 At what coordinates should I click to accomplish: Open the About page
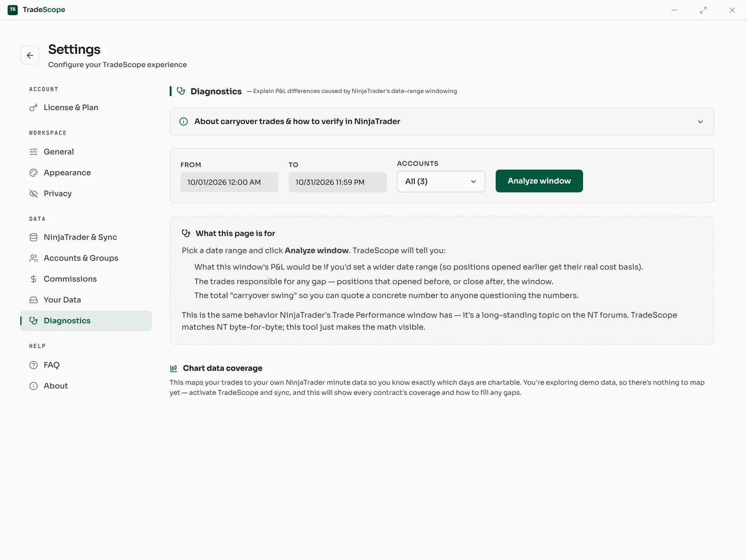point(86,386)
